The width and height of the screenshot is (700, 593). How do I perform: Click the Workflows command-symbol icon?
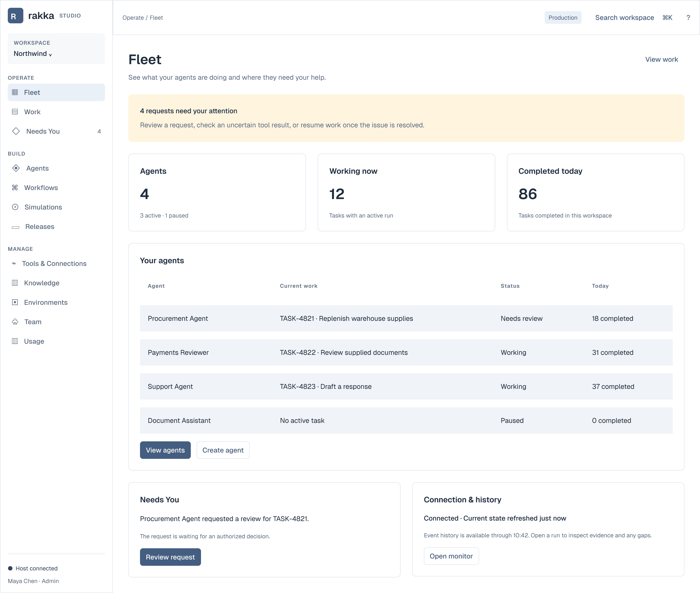click(x=15, y=188)
